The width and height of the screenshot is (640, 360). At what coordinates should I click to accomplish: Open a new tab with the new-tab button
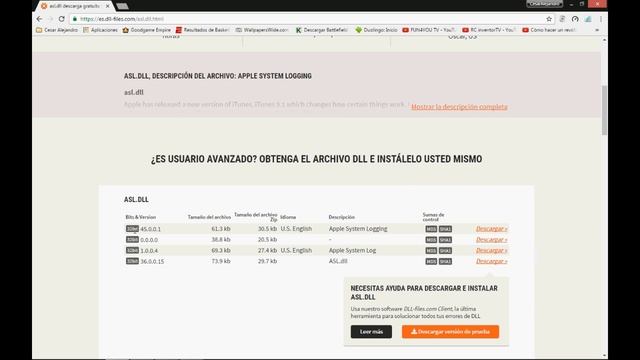coord(122,6)
